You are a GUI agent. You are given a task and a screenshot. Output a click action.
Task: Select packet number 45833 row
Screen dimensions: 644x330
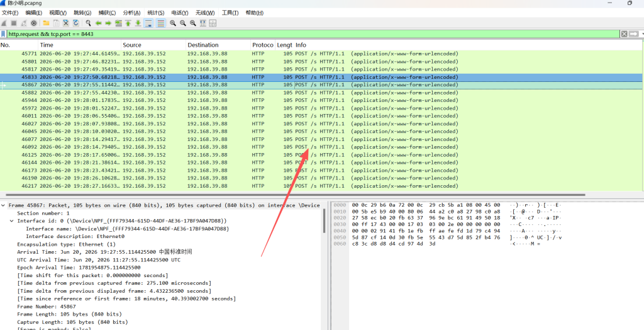(320, 77)
